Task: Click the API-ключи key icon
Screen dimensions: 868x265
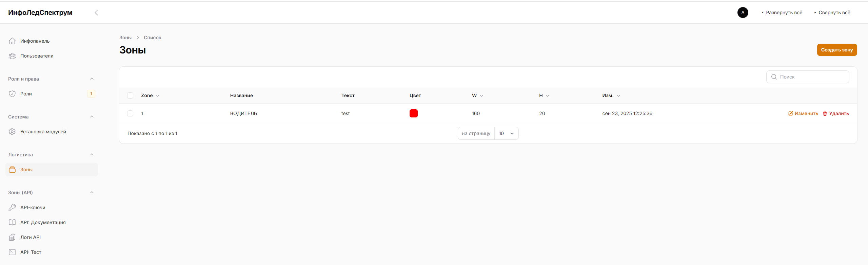Action: (12, 207)
